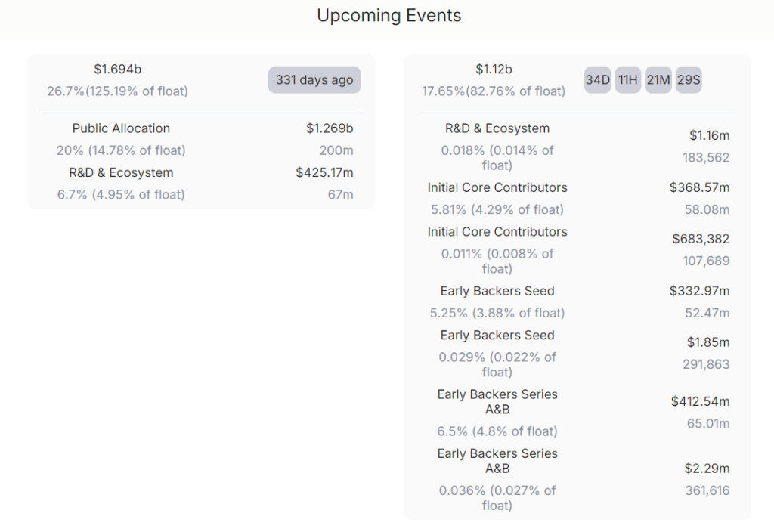
Task: Click the $2.29m Series A&B value
Action: 707,469
